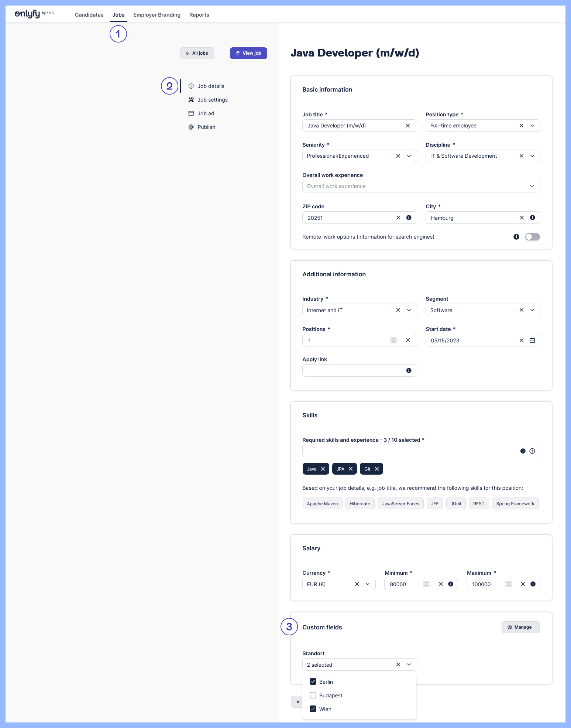Open the Segment dropdown

tap(532, 310)
